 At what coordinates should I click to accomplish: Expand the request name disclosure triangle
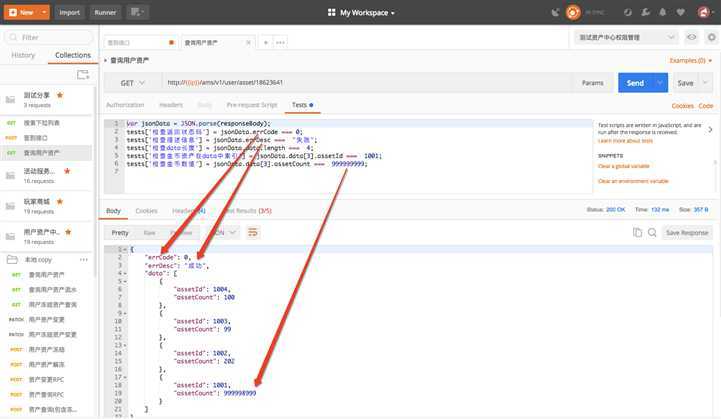105,60
